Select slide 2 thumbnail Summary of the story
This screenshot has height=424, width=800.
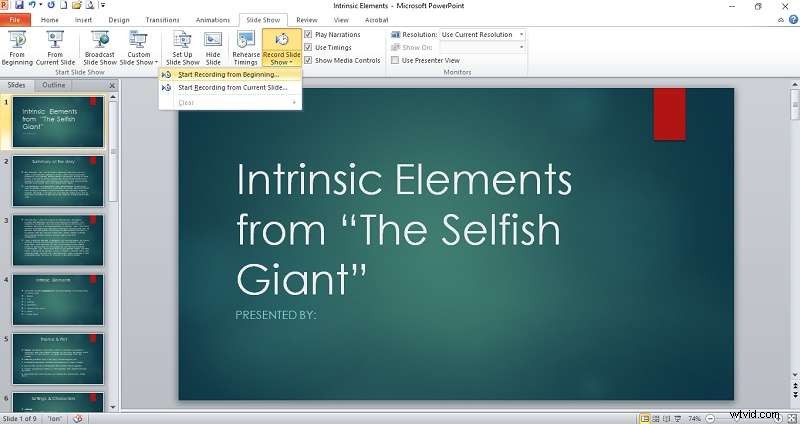click(58, 181)
